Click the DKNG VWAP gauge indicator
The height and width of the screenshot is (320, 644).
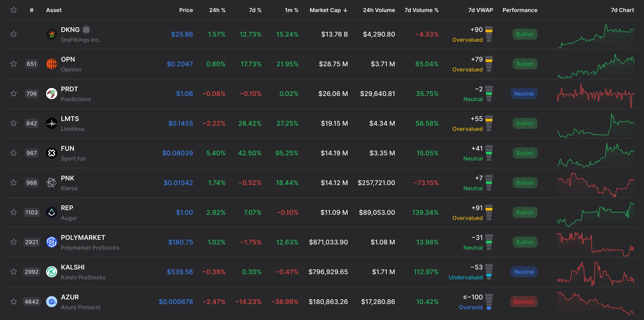coord(489,34)
